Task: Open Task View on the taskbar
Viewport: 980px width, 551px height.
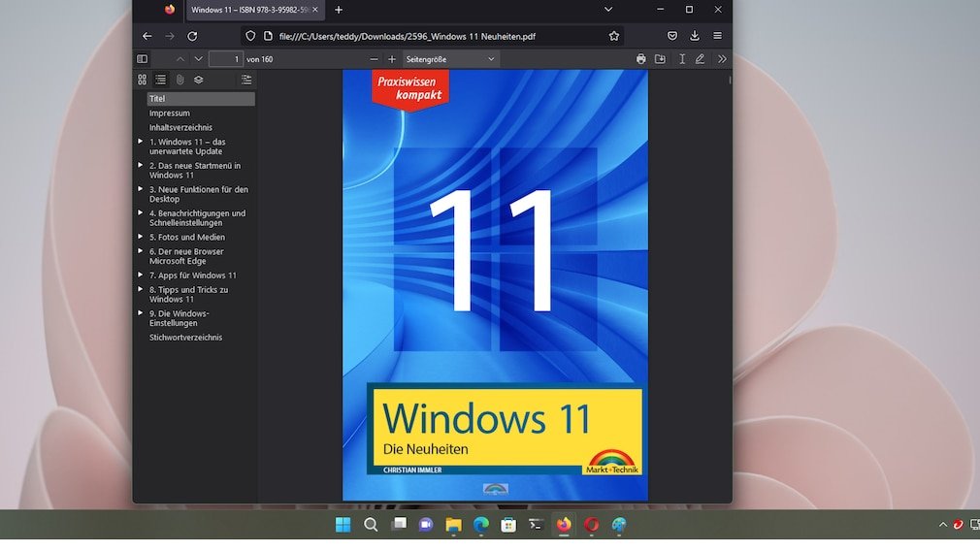Action: pyautogui.click(x=399, y=525)
